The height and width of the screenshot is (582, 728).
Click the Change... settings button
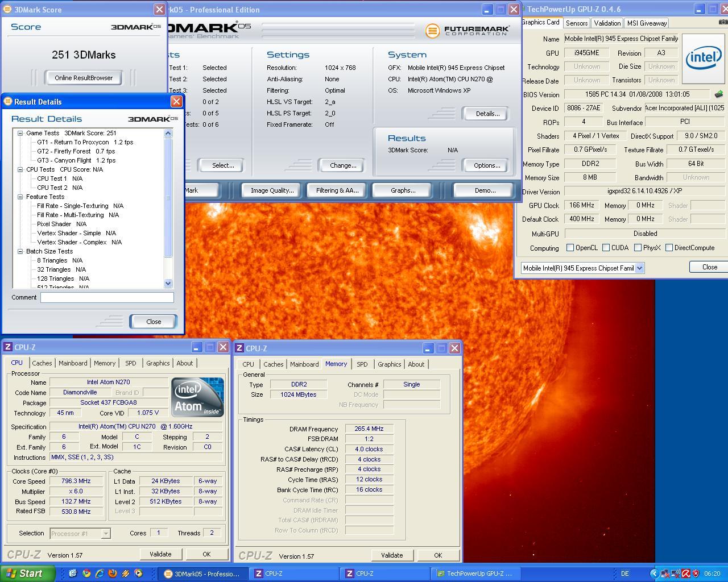pyautogui.click(x=343, y=165)
